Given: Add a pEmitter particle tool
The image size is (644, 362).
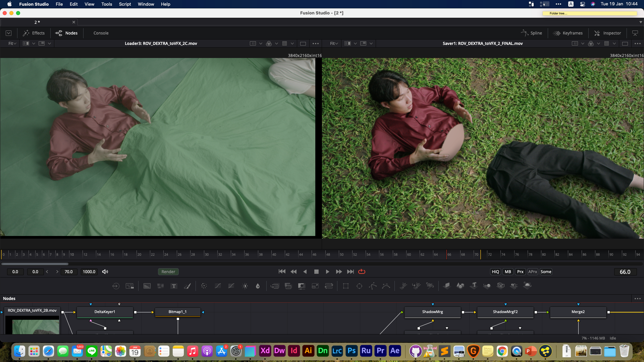Looking at the screenshot, I should pyautogui.click(x=403, y=286).
